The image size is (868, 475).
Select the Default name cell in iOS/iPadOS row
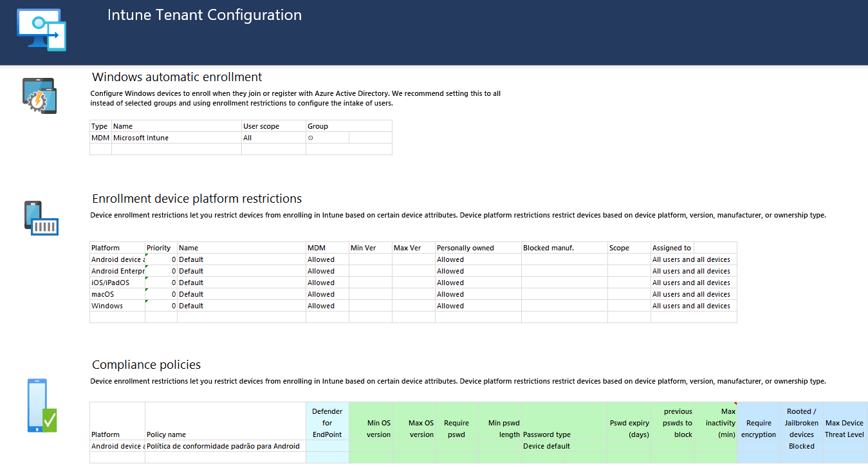(241, 283)
